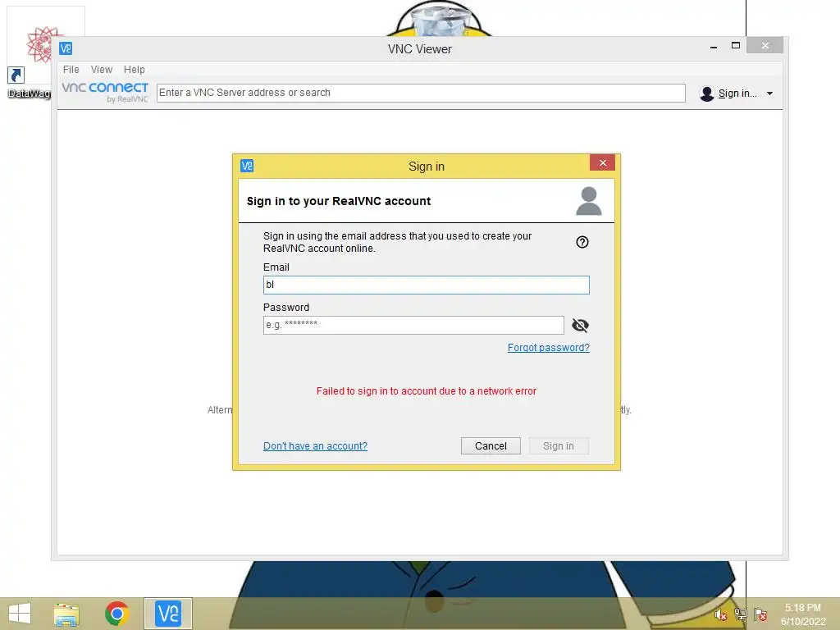Close the Sign in dialog
This screenshot has width=840, height=630.
click(x=602, y=163)
